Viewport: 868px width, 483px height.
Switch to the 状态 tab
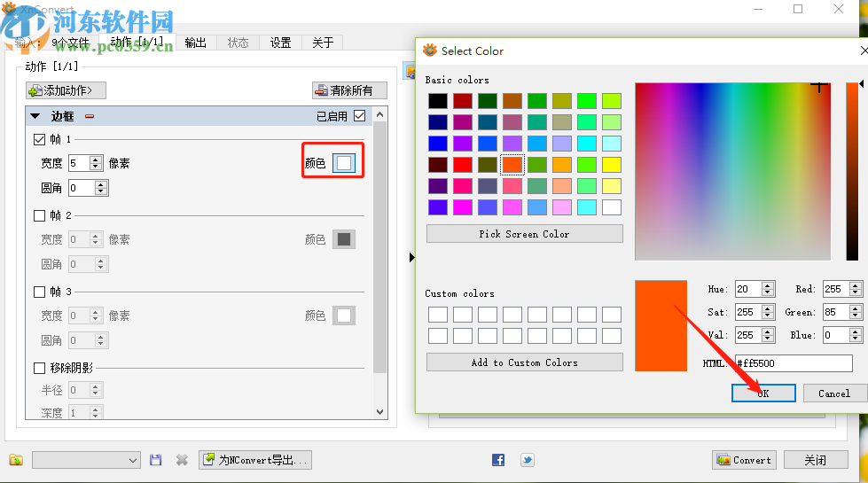click(238, 43)
